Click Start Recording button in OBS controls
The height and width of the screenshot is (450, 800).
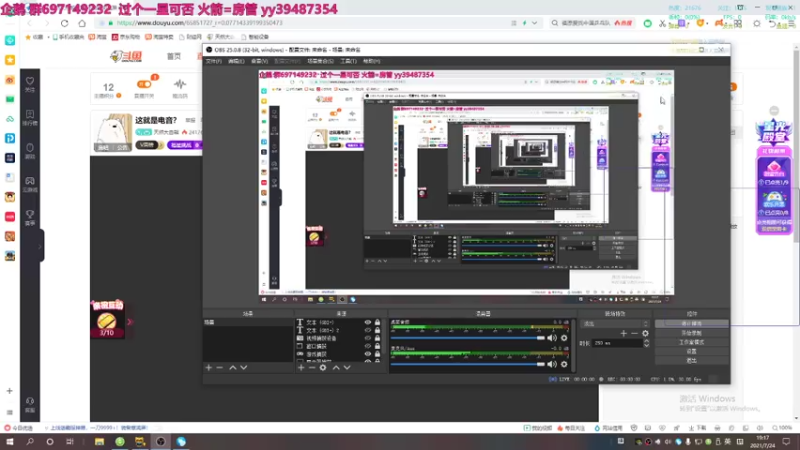click(x=692, y=333)
